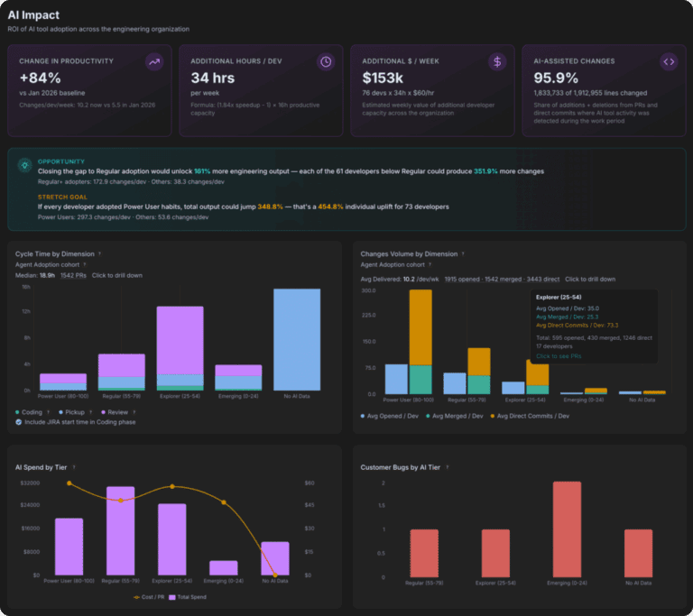Toggle Total Spend legend series
Screen dimensions: 693x616
188,597
